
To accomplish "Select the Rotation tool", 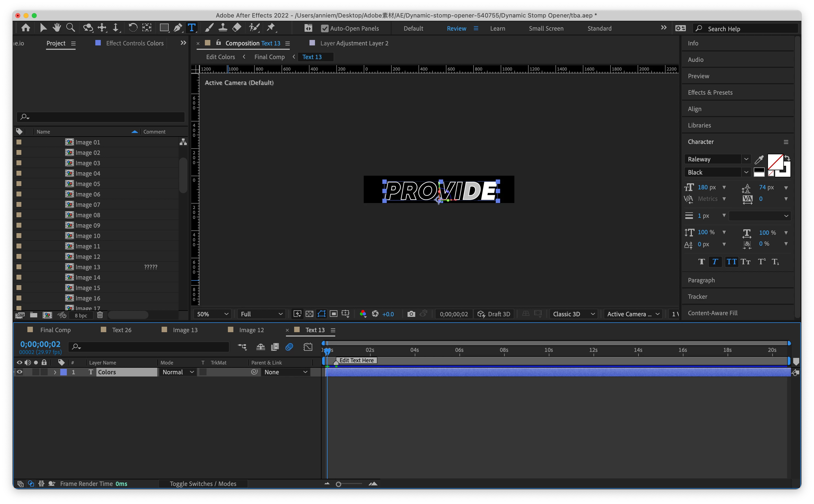I will click(x=133, y=28).
